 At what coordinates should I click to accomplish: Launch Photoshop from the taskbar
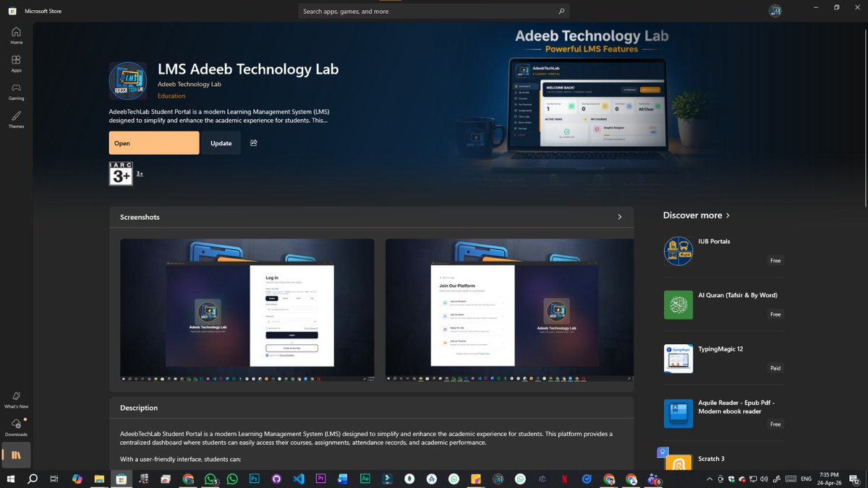[x=254, y=479]
